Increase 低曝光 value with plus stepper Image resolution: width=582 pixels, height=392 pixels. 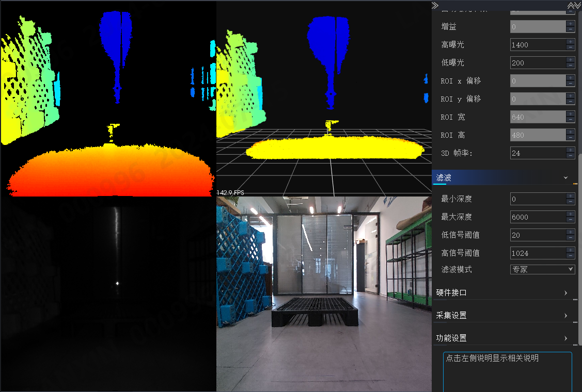[x=571, y=60]
